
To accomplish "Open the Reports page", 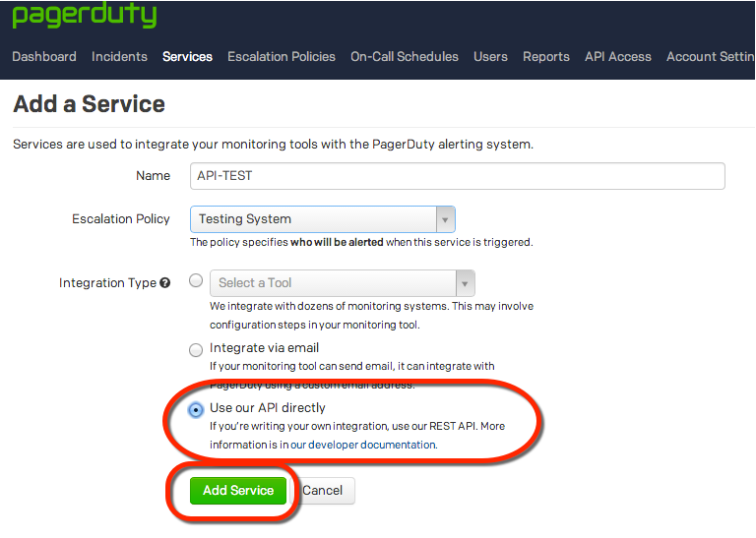I will tap(545, 57).
